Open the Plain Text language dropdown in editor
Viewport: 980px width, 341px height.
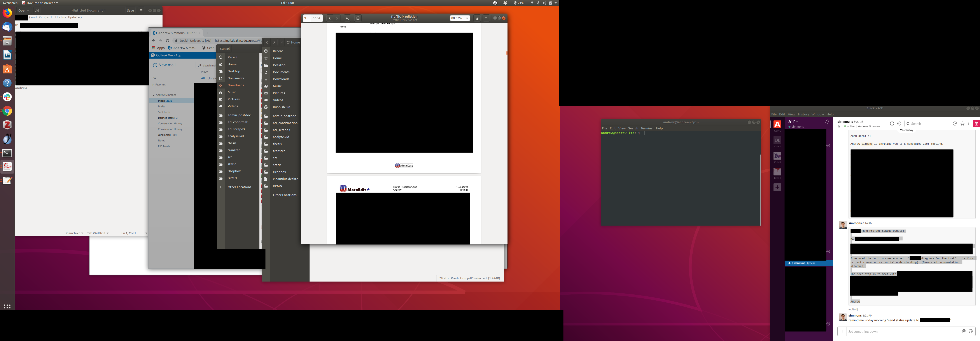pos(74,233)
